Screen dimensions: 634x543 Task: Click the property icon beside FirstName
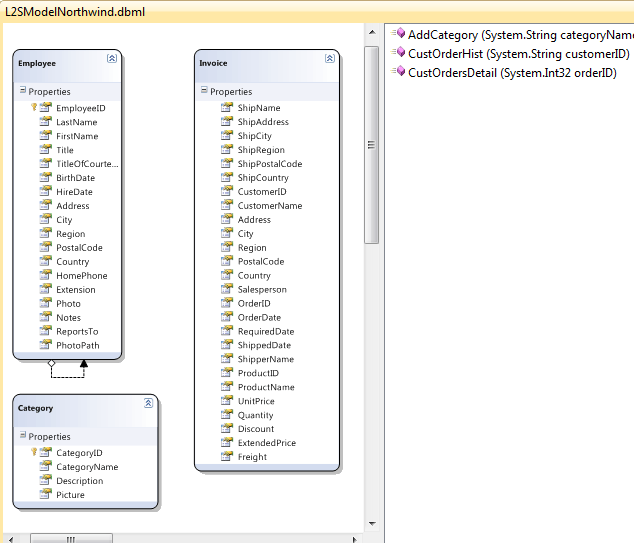(x=46, y=135)
